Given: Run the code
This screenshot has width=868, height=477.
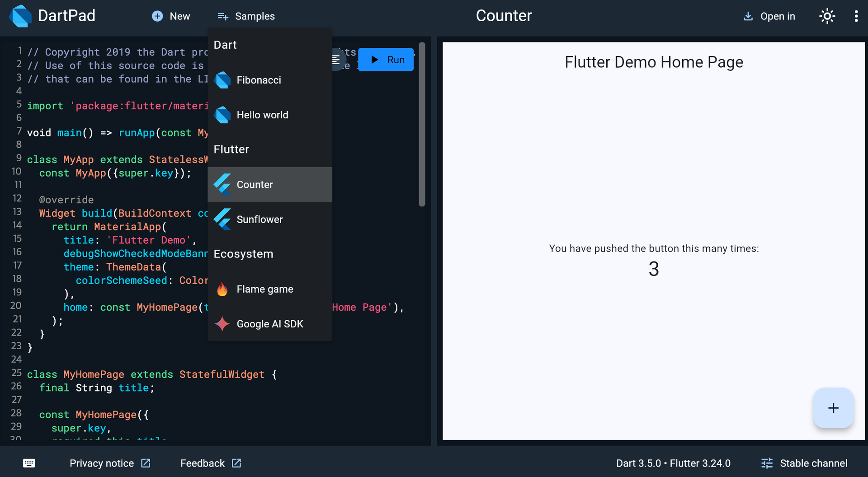Looking at the screenshot, I should coord(386,60).
